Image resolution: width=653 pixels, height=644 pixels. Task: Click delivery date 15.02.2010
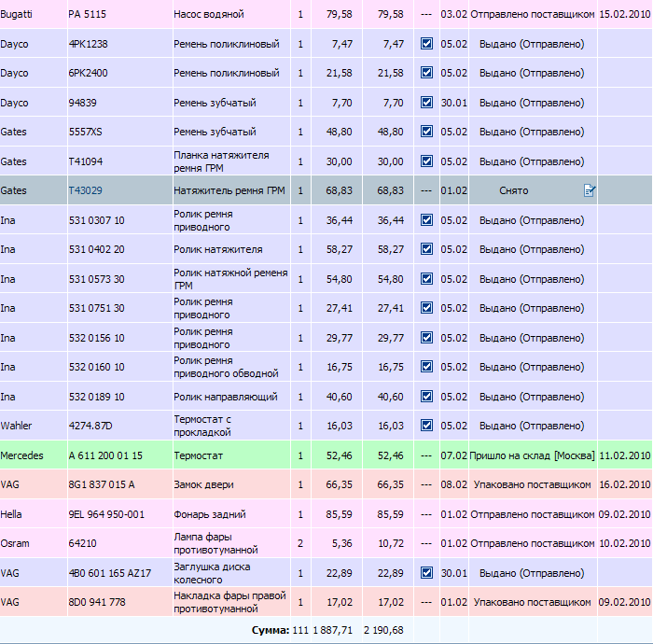pyautogui.click(x=625, y=14)
